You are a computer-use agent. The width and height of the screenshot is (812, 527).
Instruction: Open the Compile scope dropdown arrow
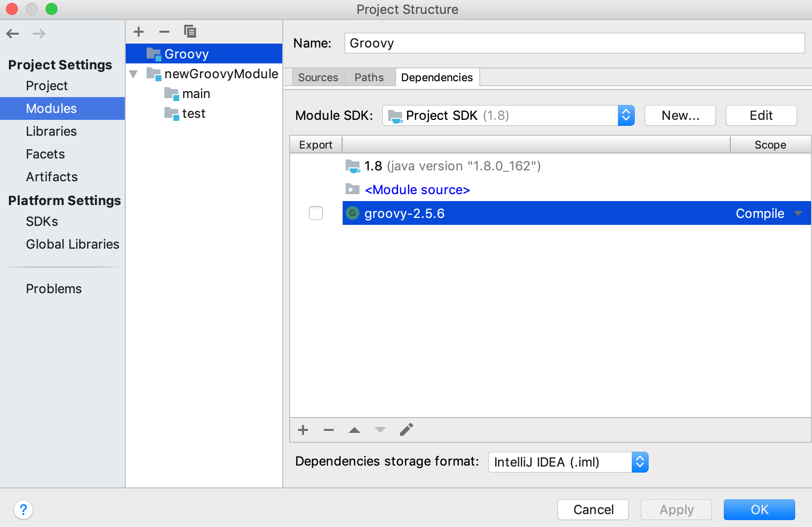pos(798,213)
